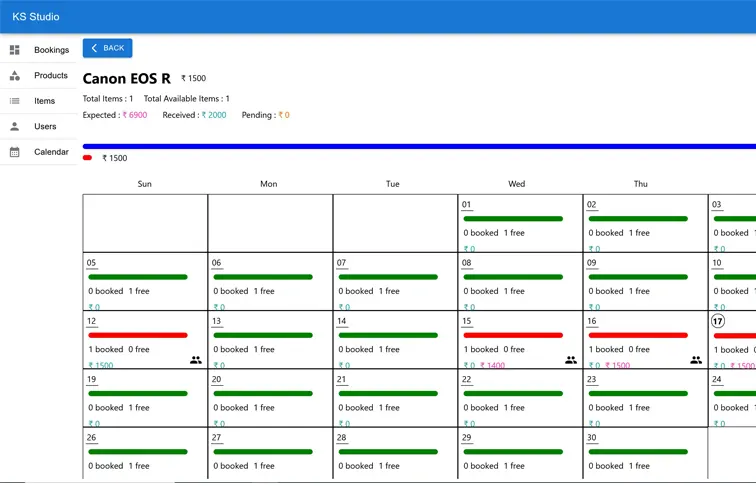756x486 pixels.
Task: Select date 19 in the calendar
Action: tap(91, 379)
